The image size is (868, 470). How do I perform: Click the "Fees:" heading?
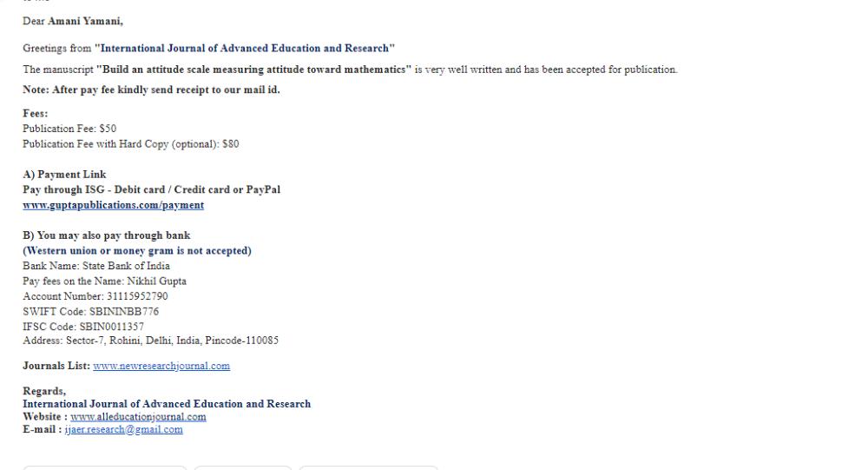[36, 114]
